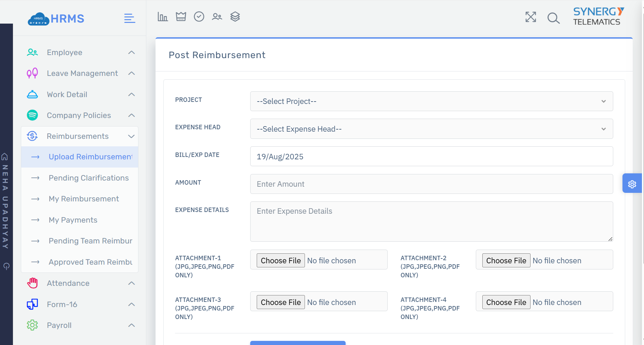The image size is (644, 345).
Task: Toggle the sidebar hamburger menu
Action: pyautogui.click(x=130, y=18)
